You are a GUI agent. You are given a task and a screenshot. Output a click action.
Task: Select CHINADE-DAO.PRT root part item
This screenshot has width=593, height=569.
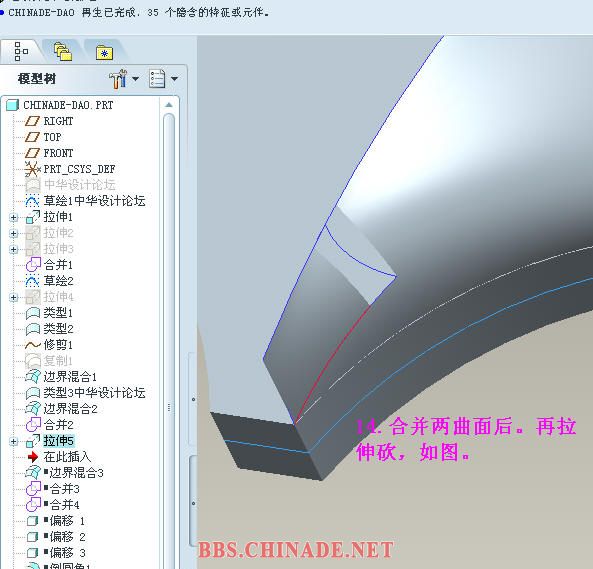pos(60,105)
